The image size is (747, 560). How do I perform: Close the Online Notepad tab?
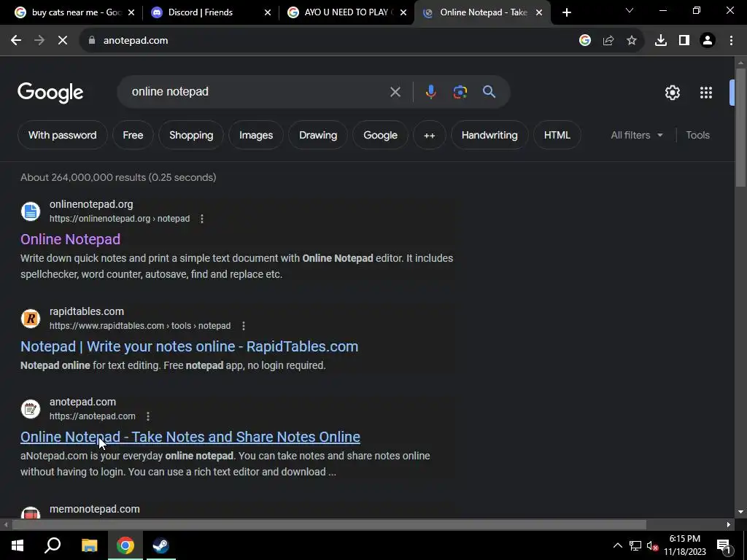pos(539,12)
